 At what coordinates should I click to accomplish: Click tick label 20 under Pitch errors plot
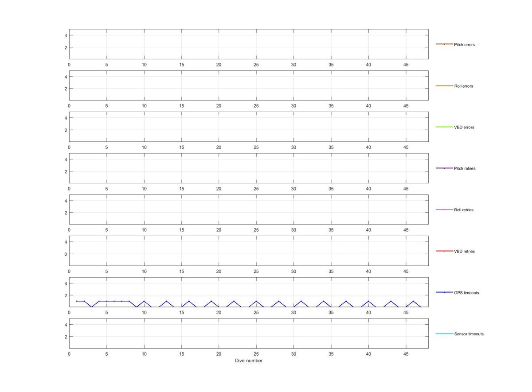pyautogui.click(x=219, y=65)
